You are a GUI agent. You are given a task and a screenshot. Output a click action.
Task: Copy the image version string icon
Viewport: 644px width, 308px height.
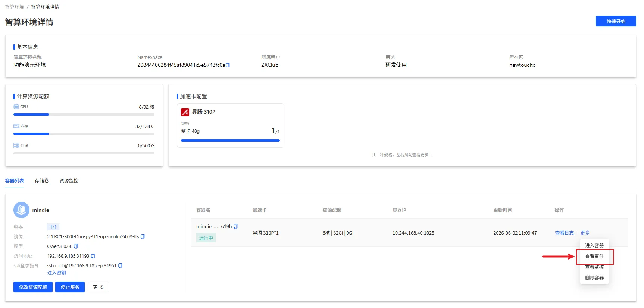tap(143, 236)
